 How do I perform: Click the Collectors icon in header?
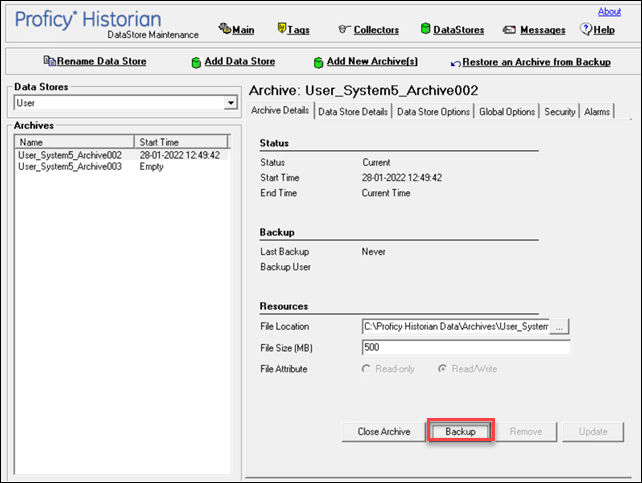click(344, 29)
